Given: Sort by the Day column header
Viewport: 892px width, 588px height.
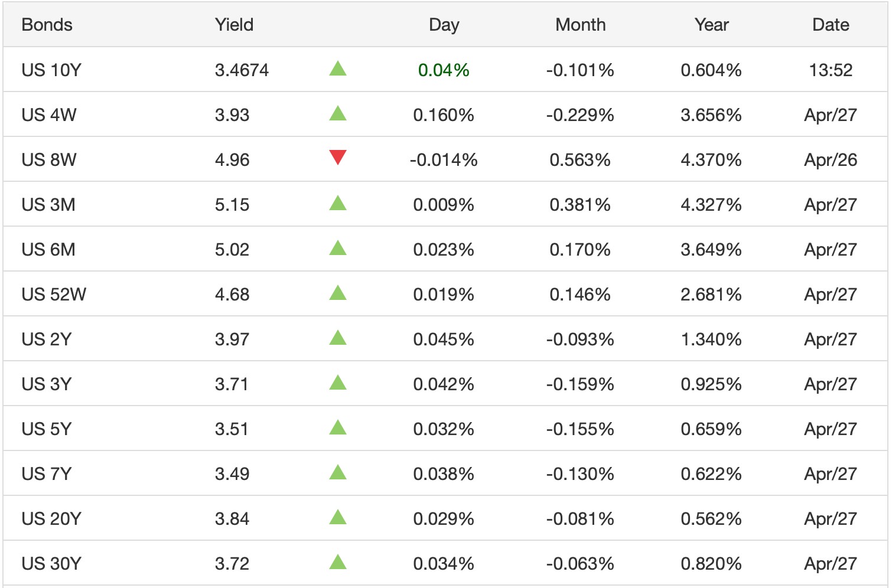Looking at the screenshot, I should (x=444, y=25).
